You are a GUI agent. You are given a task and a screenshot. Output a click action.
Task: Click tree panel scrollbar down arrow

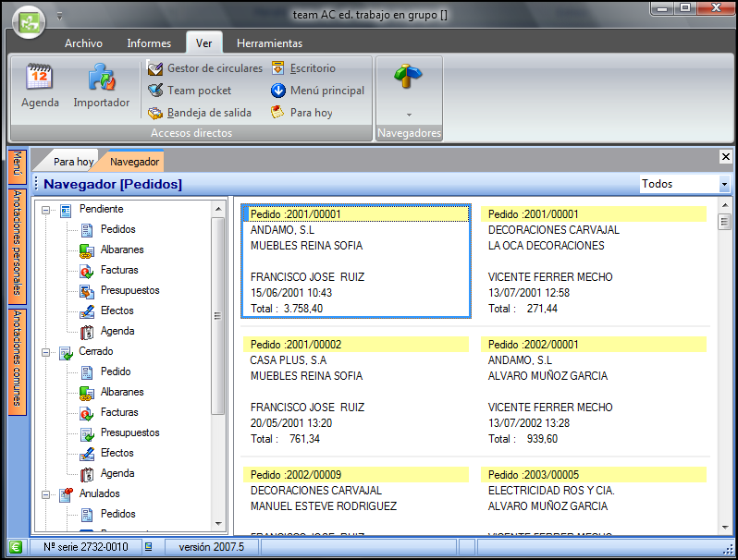coord(218,524)
